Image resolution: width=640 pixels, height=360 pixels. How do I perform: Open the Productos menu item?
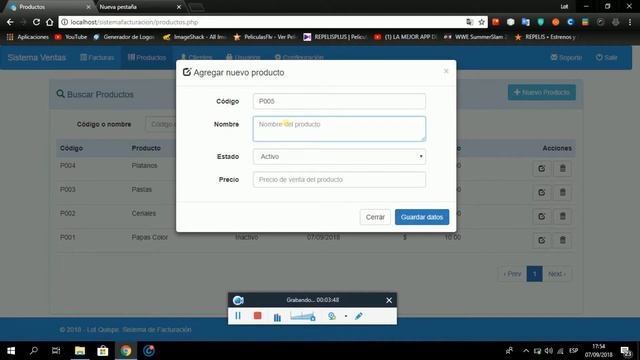pyautogui.click(x=147, y=58)
